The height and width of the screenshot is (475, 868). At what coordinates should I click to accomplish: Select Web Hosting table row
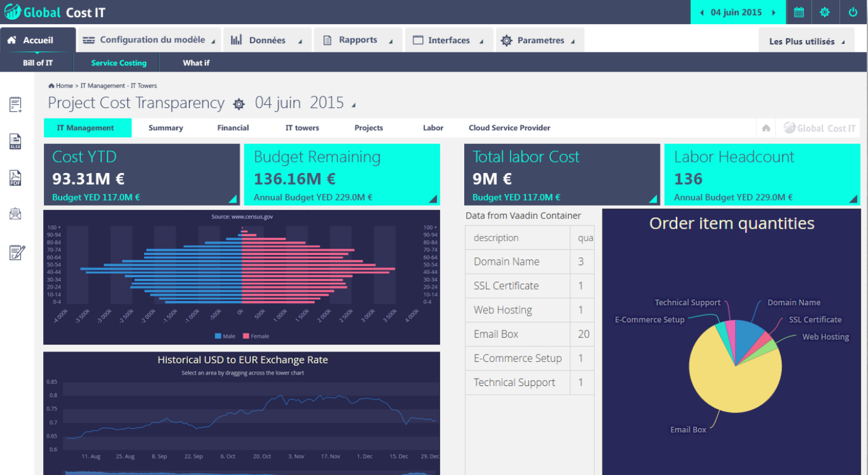530,310
